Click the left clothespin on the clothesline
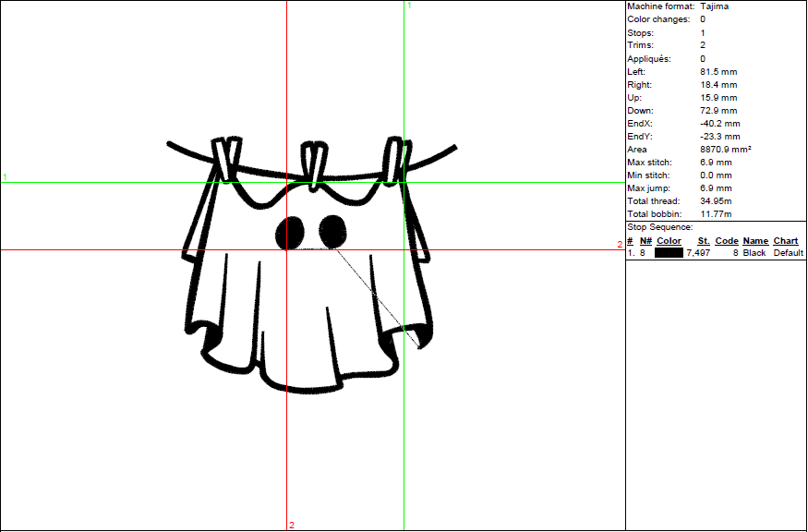This screenshot has height=532, width=808. (x=224, y=162)
